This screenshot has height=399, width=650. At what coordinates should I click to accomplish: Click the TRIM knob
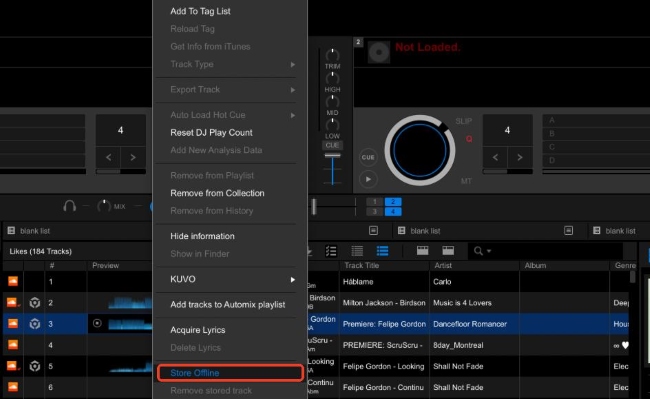tap(332, 55)
